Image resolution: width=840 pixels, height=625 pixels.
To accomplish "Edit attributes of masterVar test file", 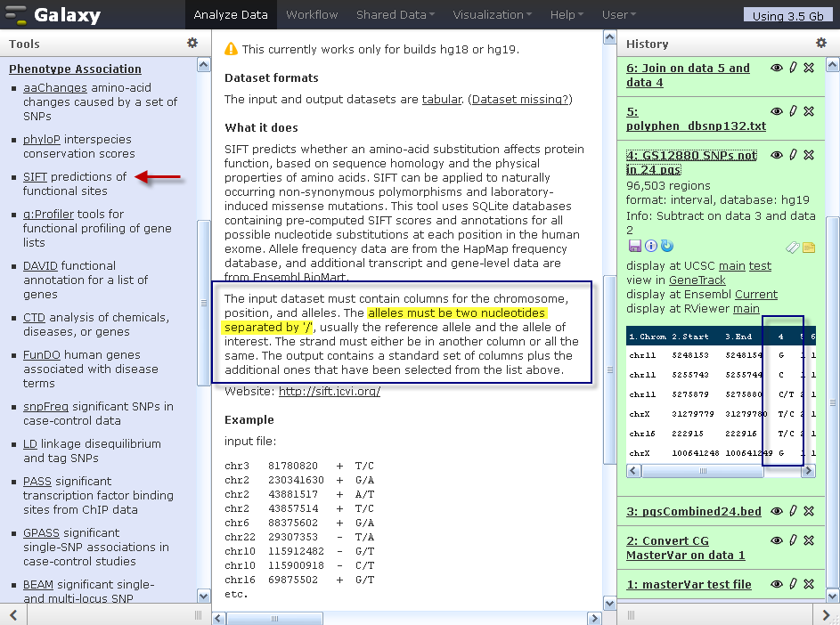I will click(794, 584).
